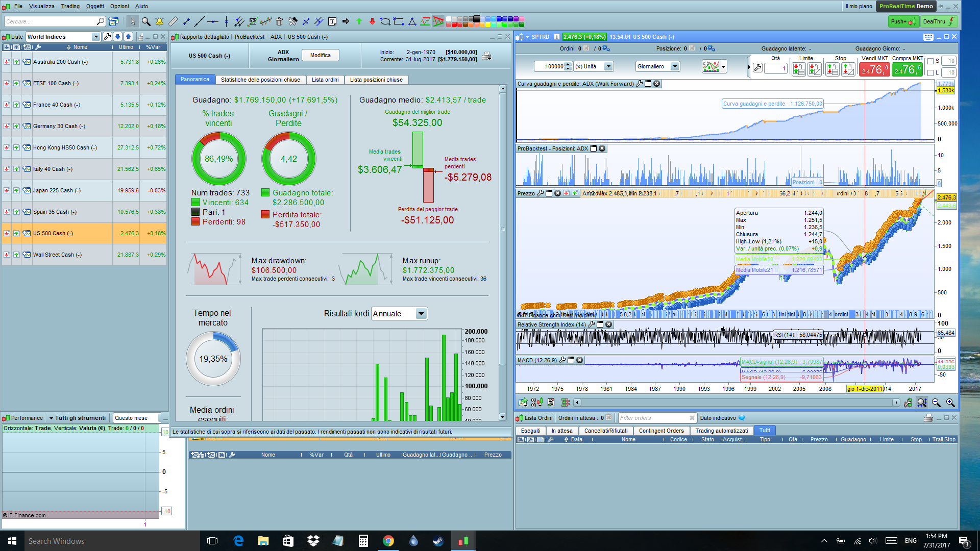Switch to Lista ordini tab
980x551 pixels.
point(325,80)
